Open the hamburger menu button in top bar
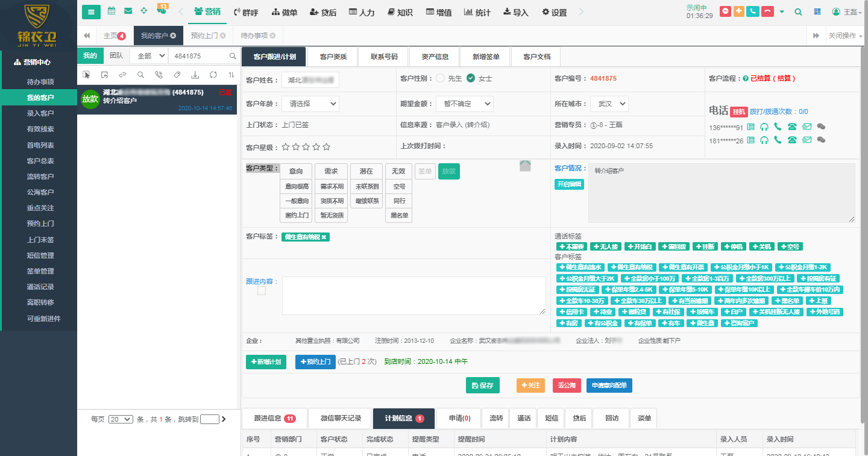 click(91, 12)
